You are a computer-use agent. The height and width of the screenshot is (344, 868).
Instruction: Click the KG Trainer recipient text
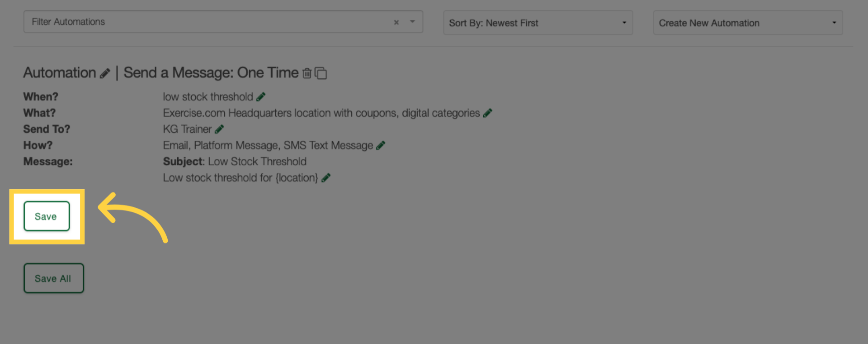(187, 129)
